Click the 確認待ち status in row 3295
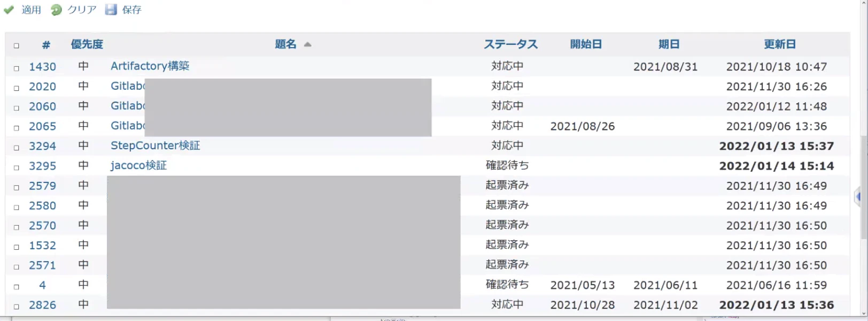 click(507, 165)
